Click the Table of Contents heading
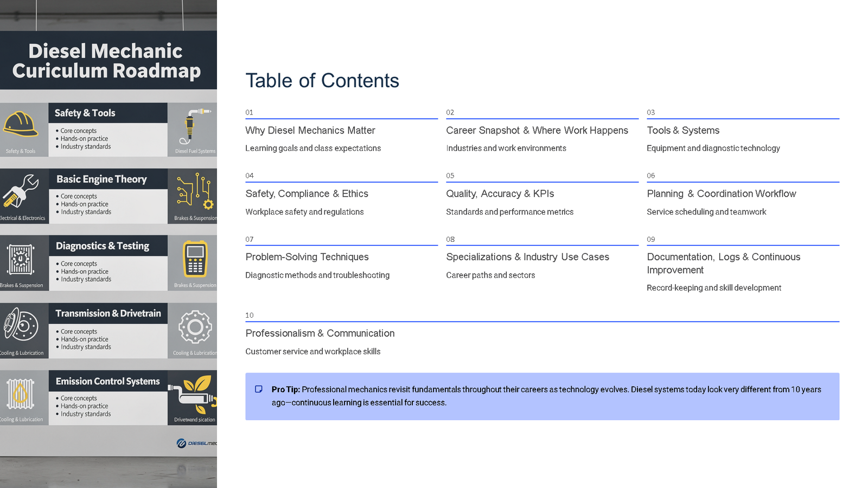This screenshot has height=488, width=868. click(x=322, y=80)
